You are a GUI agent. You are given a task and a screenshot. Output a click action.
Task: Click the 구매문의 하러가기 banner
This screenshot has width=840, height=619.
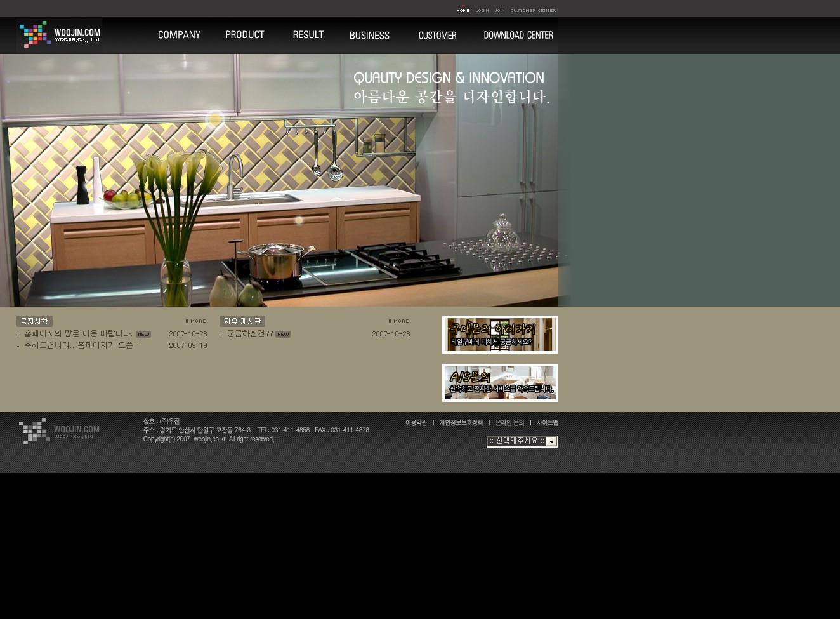point(500,335)
